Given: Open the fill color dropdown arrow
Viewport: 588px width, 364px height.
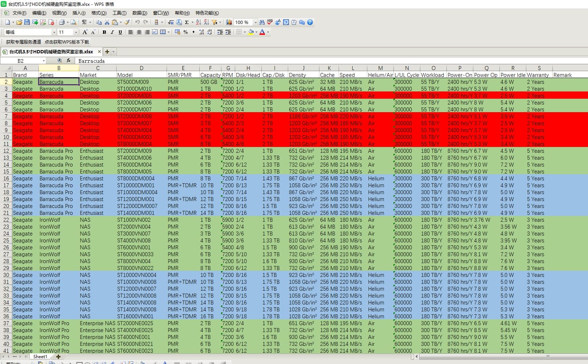Looking at the screenshot, I should [x=256, y=32].
